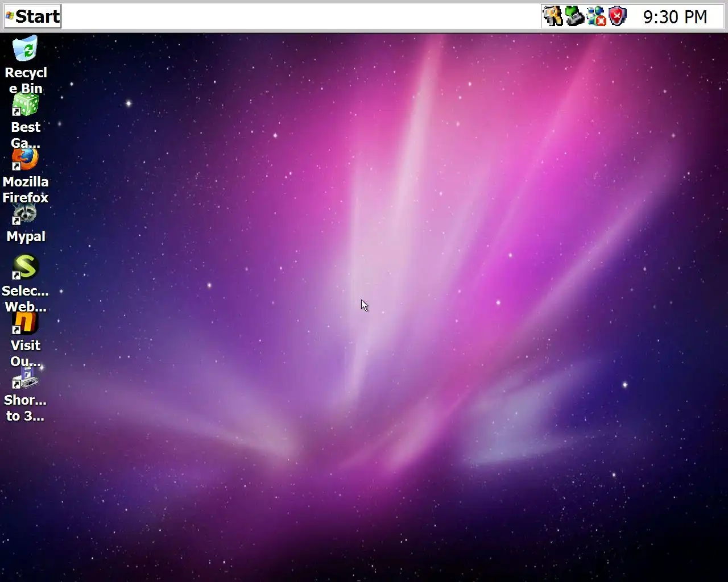Open the Start menu
Screen dimensions: 728x582
pos(32,16)
